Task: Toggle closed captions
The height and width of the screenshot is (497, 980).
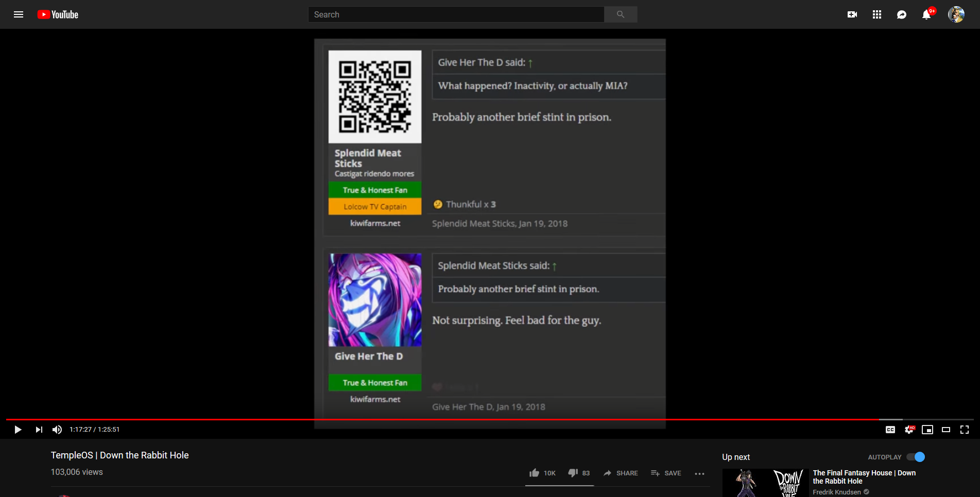Action: [x=890, y=430]
